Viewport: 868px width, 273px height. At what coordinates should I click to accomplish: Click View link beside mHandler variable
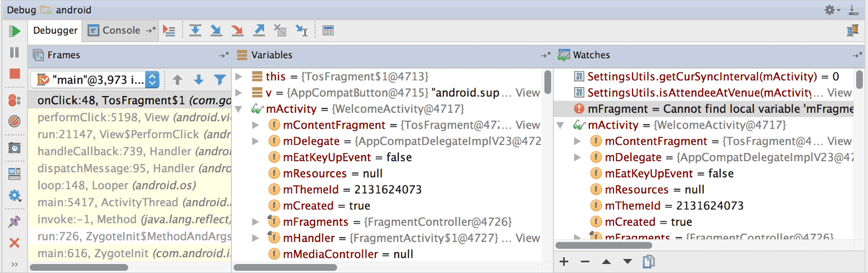coord(528,238)
